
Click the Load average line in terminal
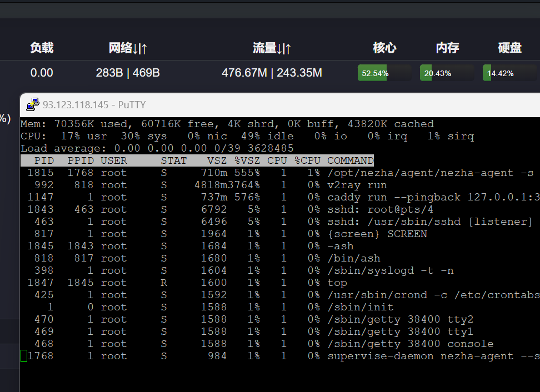point(157,148)
